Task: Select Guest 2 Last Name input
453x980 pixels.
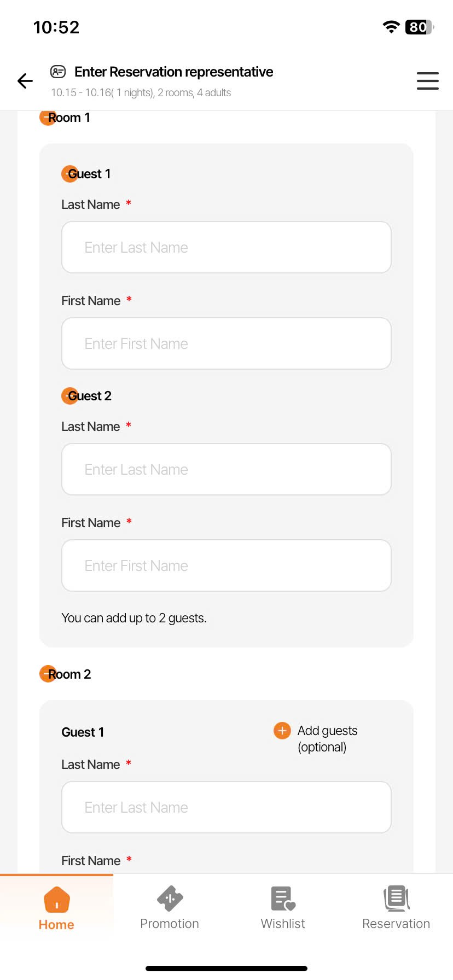Action: click(226, 469)
